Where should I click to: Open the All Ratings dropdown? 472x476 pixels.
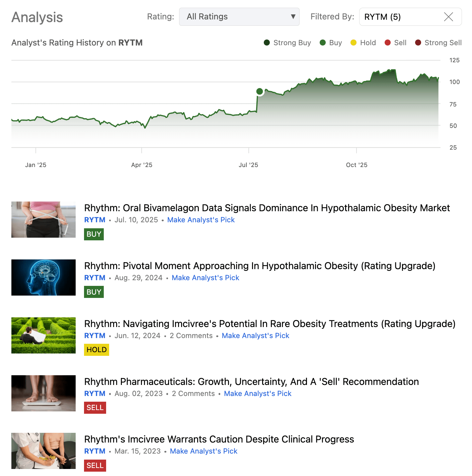click(x=239, y=17)
